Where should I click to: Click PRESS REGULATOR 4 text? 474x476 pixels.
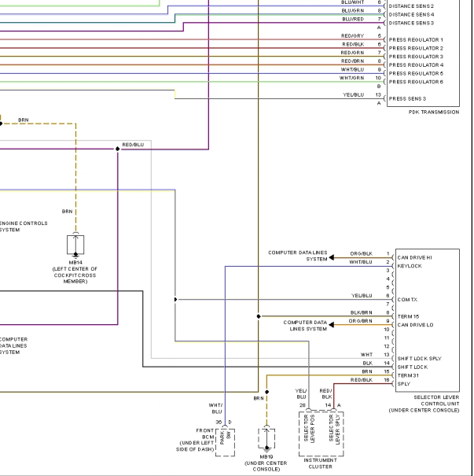click(416, 65)
